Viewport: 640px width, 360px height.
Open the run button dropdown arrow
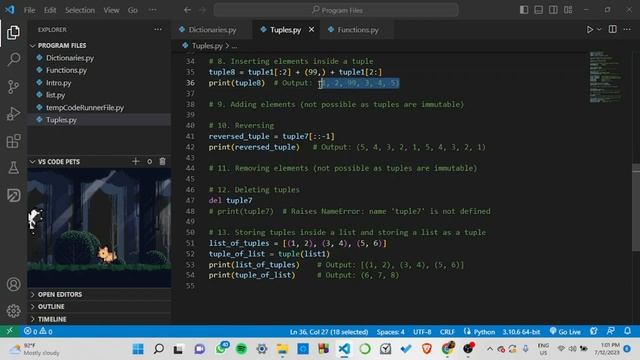pyautogui.click(x=599, y=29)
